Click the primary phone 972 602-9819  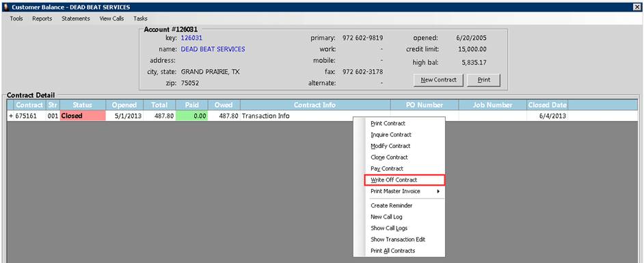362,38
